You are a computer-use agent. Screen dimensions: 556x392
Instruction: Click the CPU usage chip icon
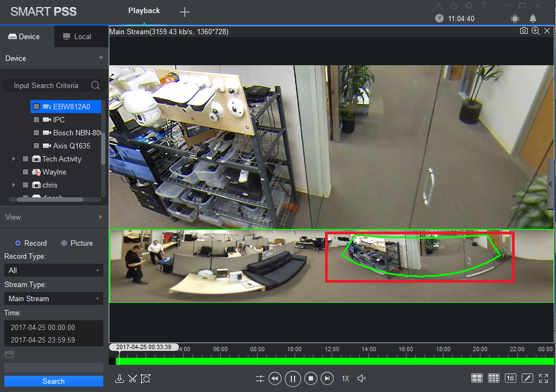click(x=515, y=18)
